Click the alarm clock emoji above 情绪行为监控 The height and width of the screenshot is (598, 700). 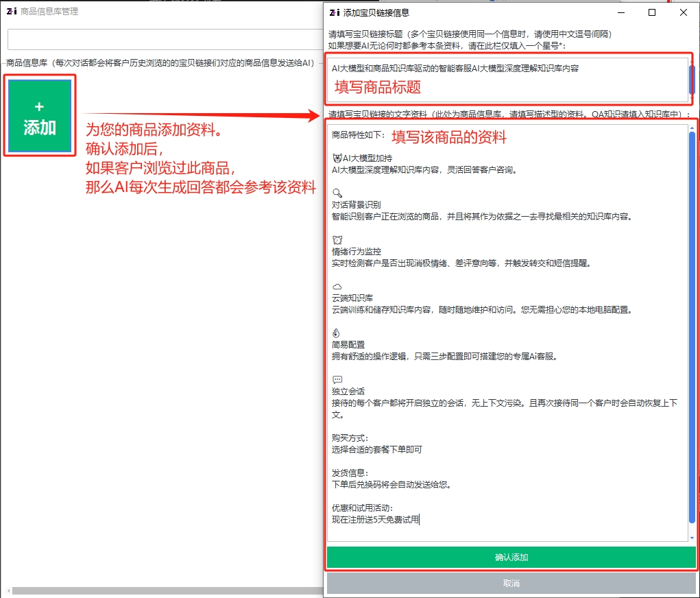point(337,239)
